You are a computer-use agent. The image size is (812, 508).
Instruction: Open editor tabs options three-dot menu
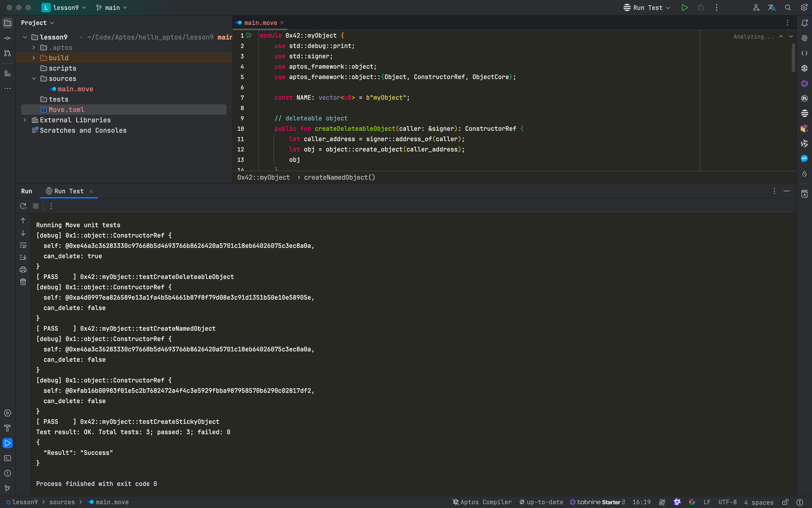tap(788, 23)
